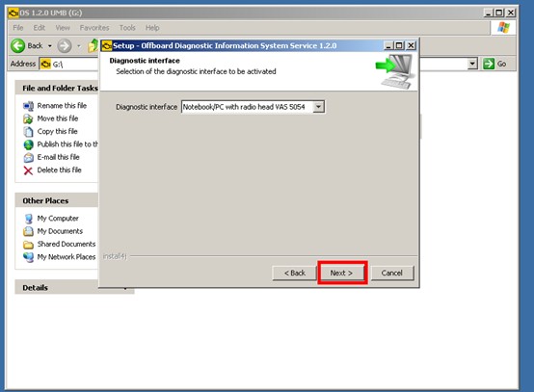The width and height of the screenshot is (534, 392).
Task: Open the Edit menu in Explorer
Action: pos(40,28)
